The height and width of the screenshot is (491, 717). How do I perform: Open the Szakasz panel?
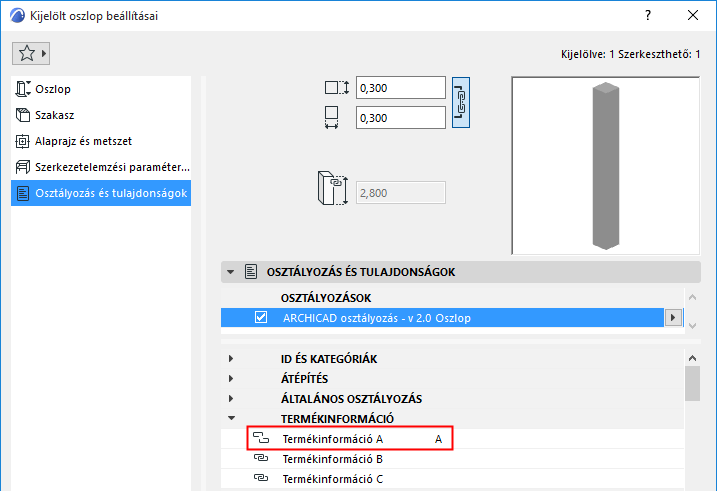(101, 115)
